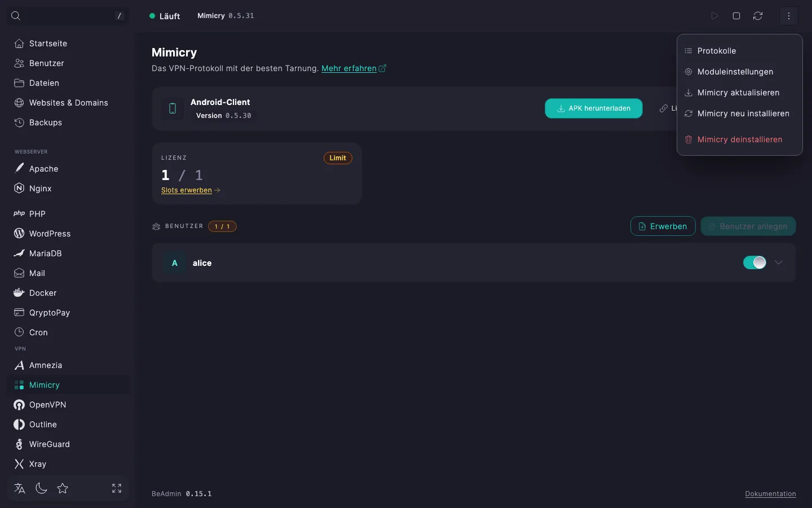
Task: Click the restart module icon in top bar
Action: [758, 16]
